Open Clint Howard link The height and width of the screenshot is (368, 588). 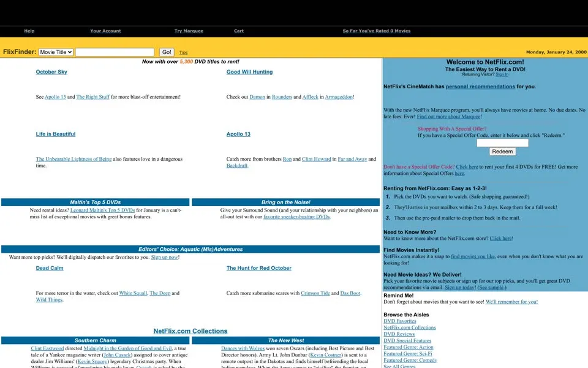[x=317, y=159]
